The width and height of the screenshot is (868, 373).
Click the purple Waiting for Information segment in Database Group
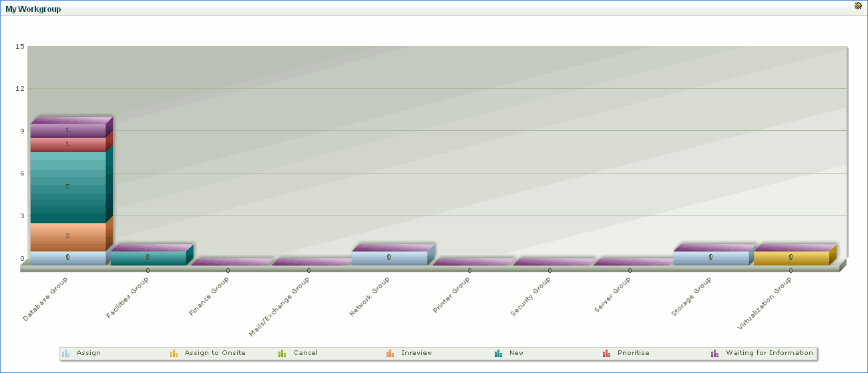[x=67, y=130]
